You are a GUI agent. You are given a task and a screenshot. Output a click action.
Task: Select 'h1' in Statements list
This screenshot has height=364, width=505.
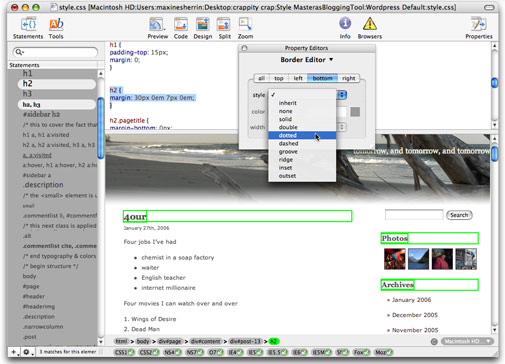(x=28, y=73)
